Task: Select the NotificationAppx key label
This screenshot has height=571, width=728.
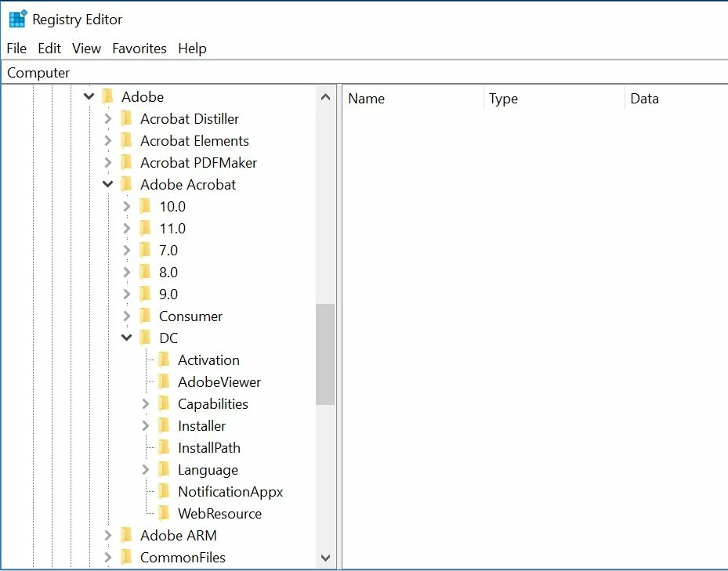Action: coord(230,492)
